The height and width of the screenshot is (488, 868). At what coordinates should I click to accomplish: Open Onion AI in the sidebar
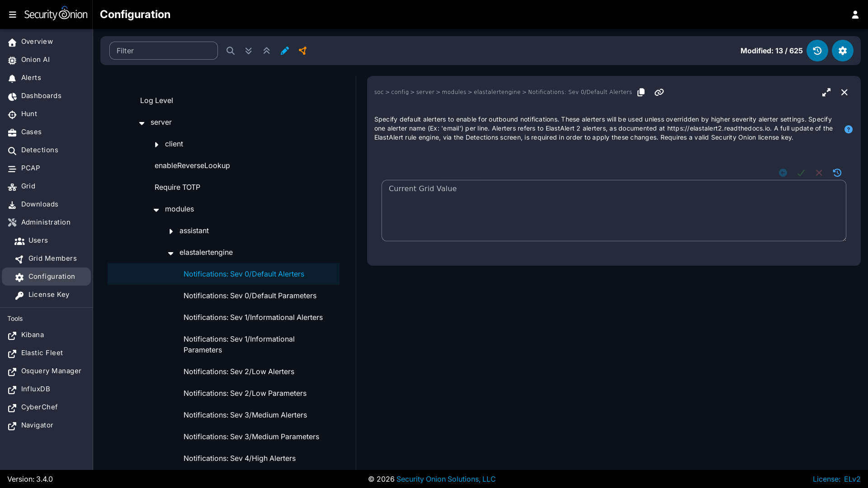[x=46, y=60]
